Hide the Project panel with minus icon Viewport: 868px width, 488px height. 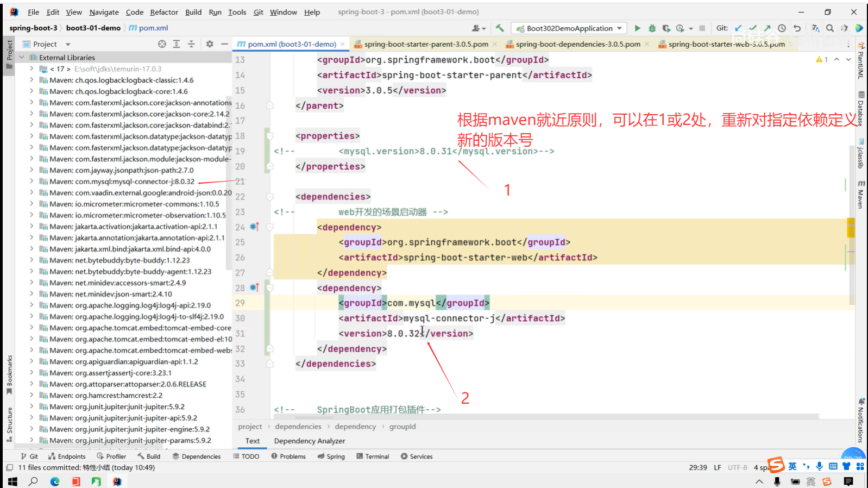(x=224, y=44)
